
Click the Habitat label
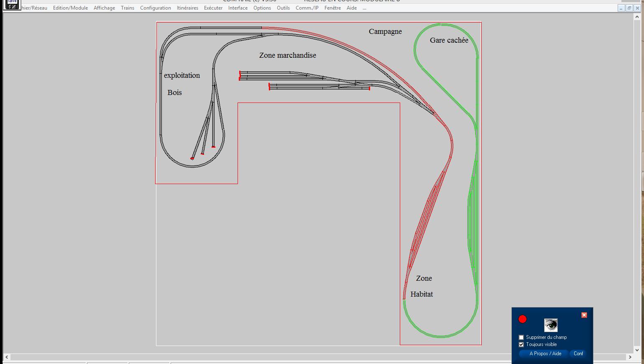point(422,294)
